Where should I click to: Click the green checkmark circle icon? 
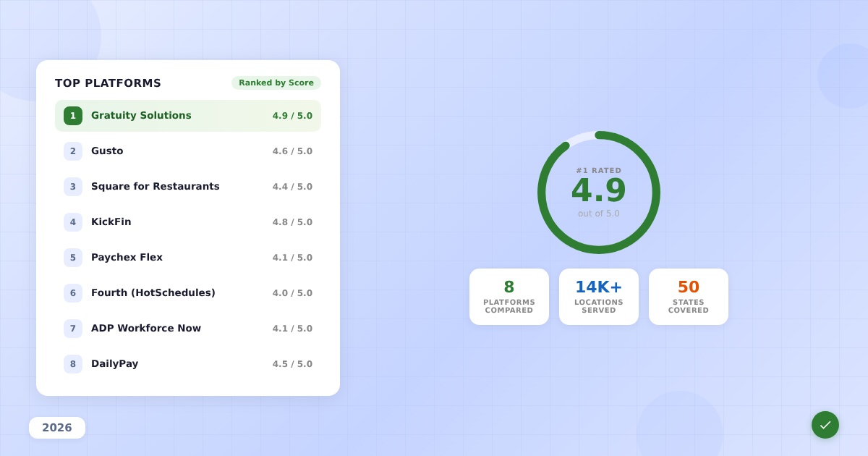click(825, 425)
